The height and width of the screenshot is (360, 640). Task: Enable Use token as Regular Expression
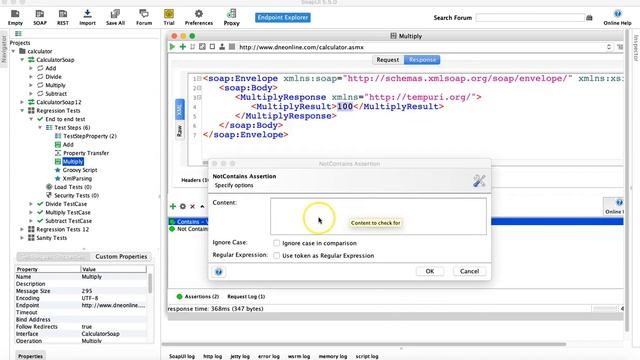276,256
